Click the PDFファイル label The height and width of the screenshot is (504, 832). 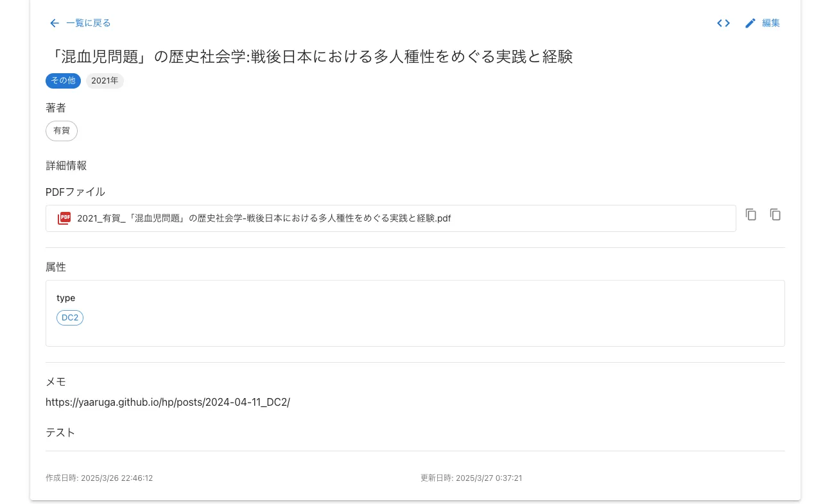75,192
